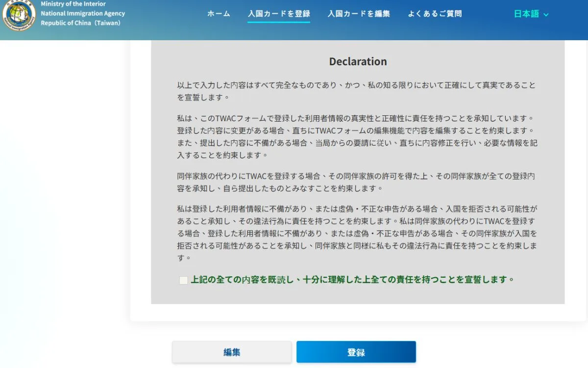Image resolution: width=588 pixels, height=368 pixels.
Task: Click the National Immigration Agency logo emblem
Action: click(x=19, y=16)
